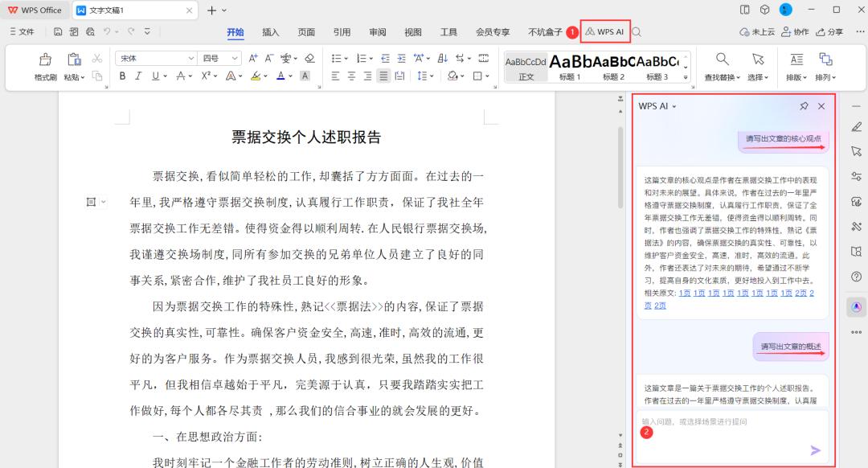Image resolution: width=868 pixels, height=468 pixels.
Task: Expand the font size dropdown (四号)
Action: point(235,59)
